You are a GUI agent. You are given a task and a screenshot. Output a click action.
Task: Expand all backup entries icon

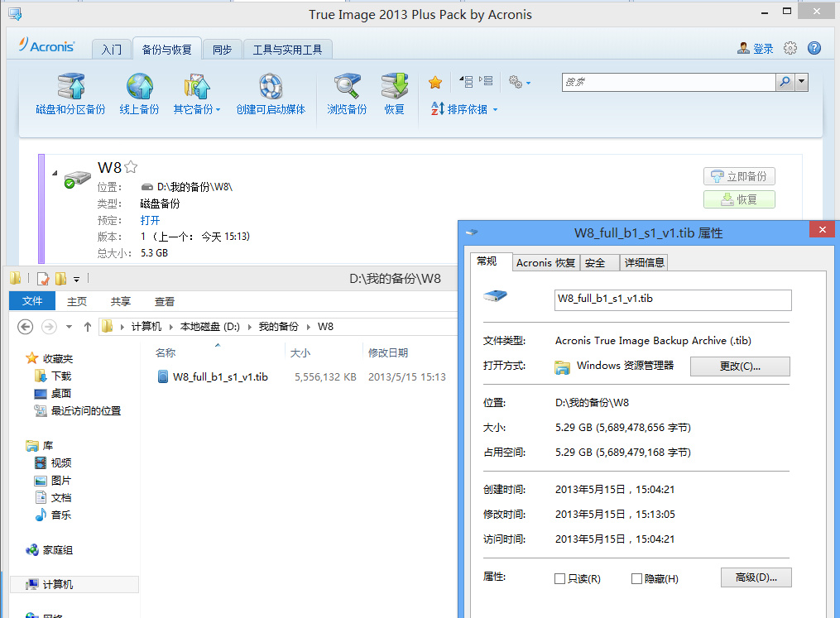486,81
